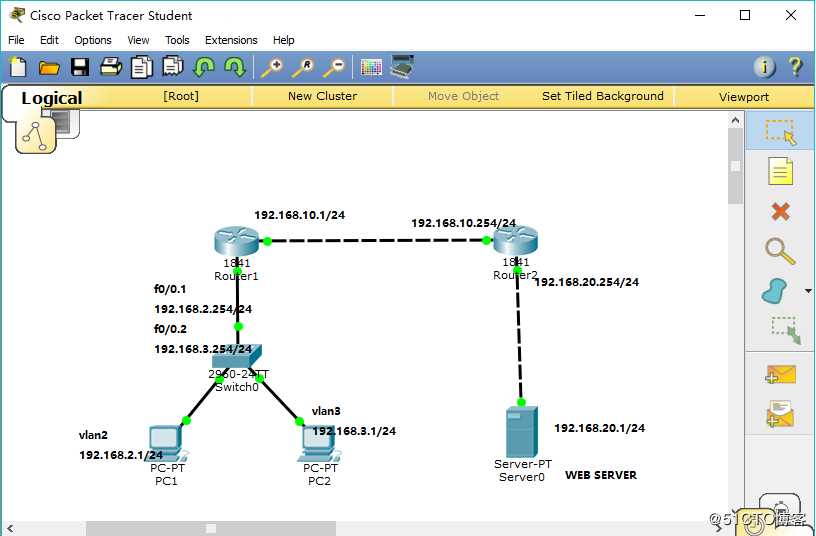
Task: Click the vlan2 label
Action: click(x=94, y=435)
